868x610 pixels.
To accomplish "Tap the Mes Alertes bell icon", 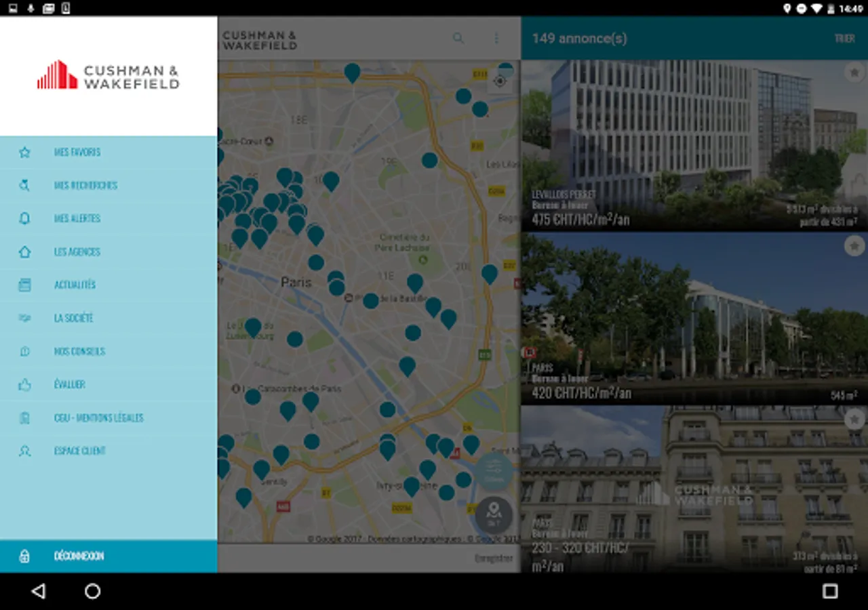I will 24,218.
